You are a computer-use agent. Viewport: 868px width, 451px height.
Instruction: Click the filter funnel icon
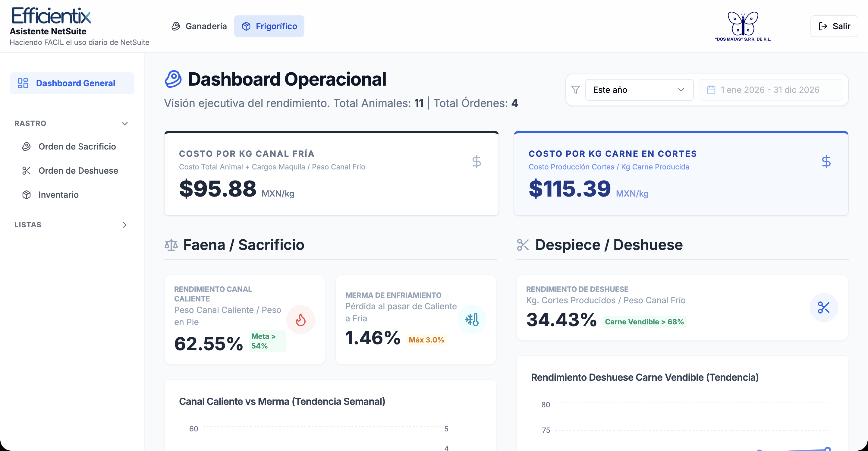576,90
